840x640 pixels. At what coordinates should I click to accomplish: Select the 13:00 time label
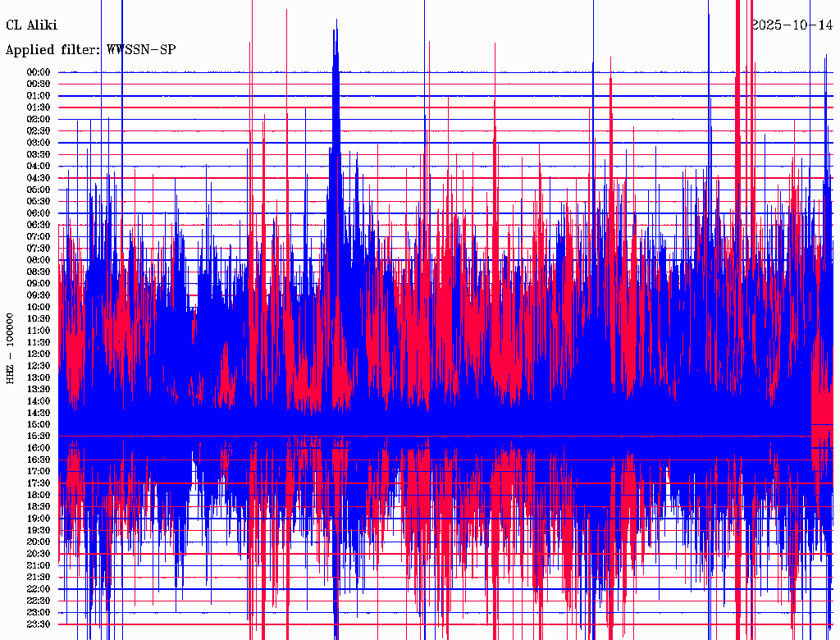tap(39, 378)
